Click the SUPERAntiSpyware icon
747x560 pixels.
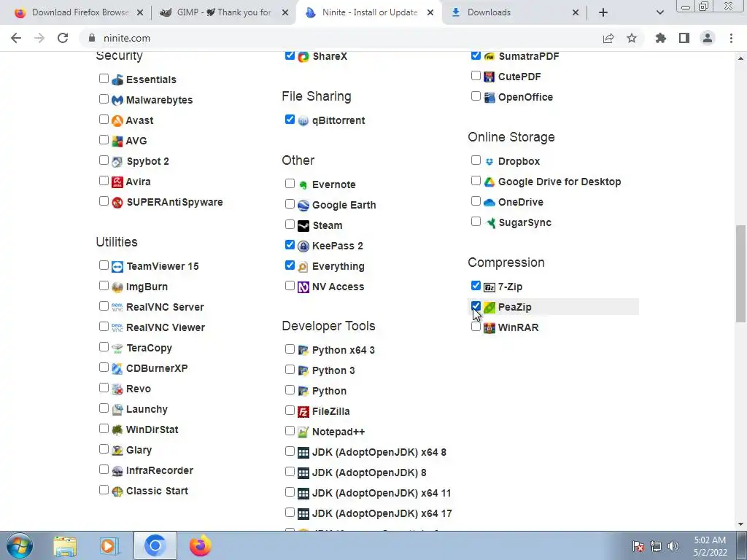click(117, 203)
